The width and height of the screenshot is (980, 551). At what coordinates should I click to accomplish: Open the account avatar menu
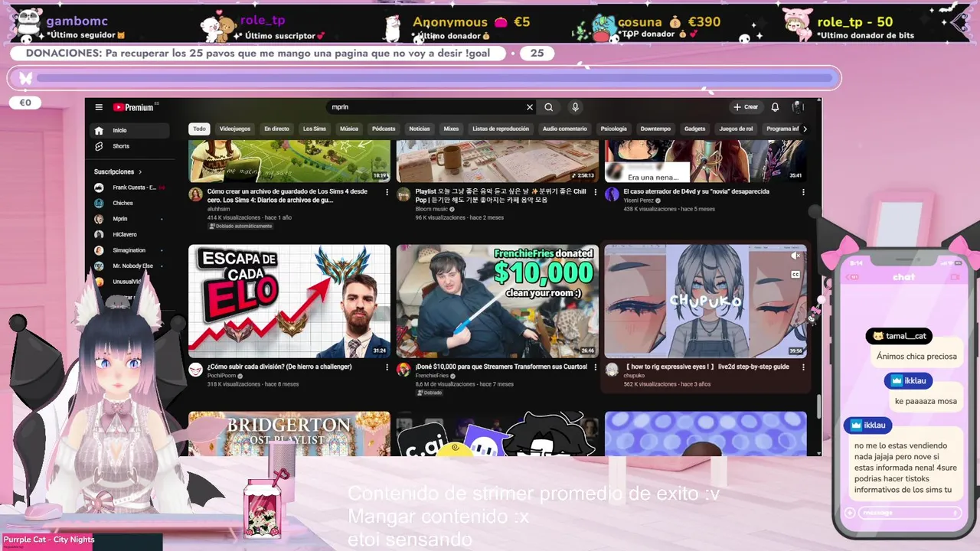coord(797,107)
